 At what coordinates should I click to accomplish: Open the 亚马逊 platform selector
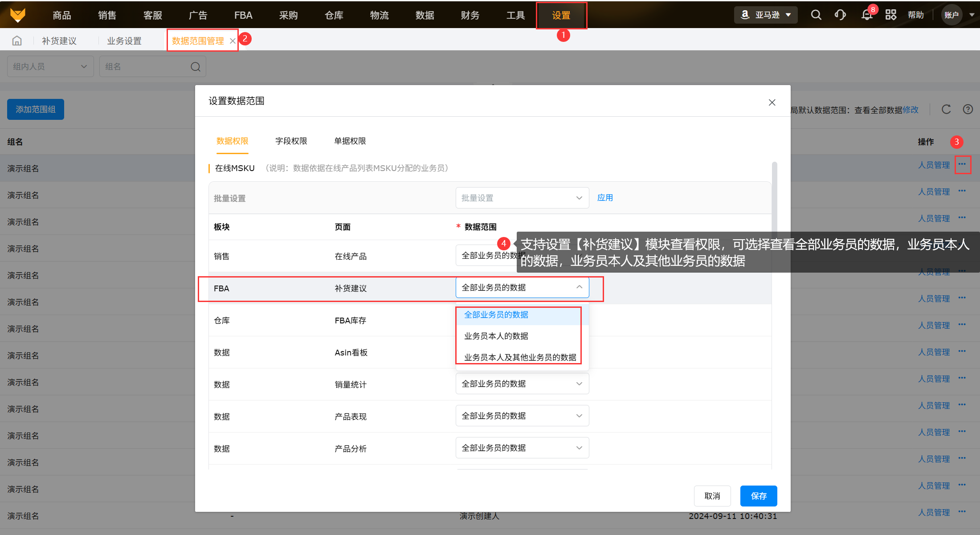pyautogui.click(x=766, y=15)
